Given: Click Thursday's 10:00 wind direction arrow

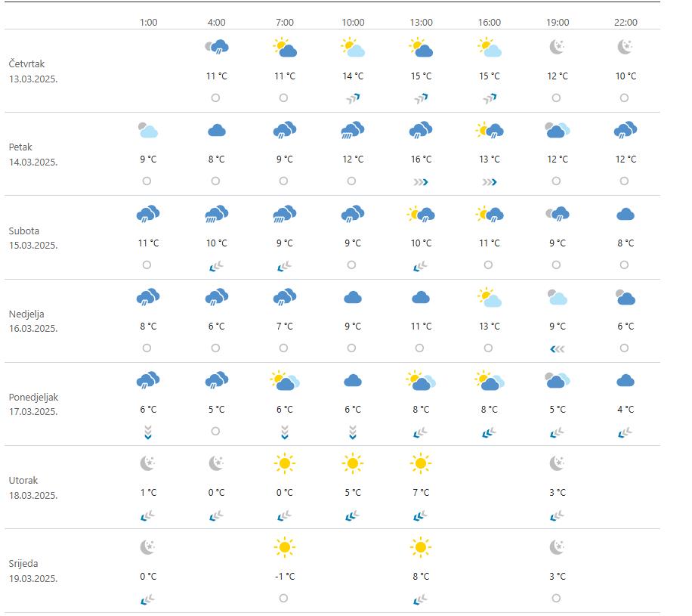Looking at the screenshot, I should (352, 98).
